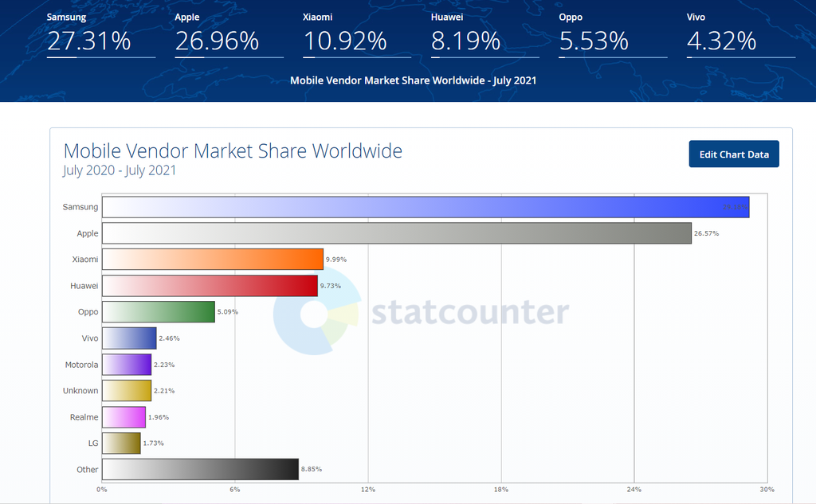Click the 26.57% value label
816x504 pixels.
[706, 233]
